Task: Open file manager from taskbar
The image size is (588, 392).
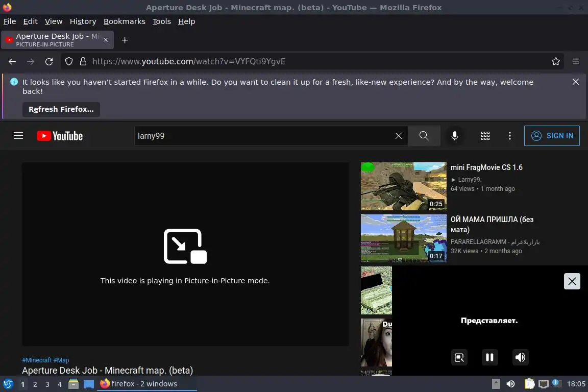Action: [73, 384]
